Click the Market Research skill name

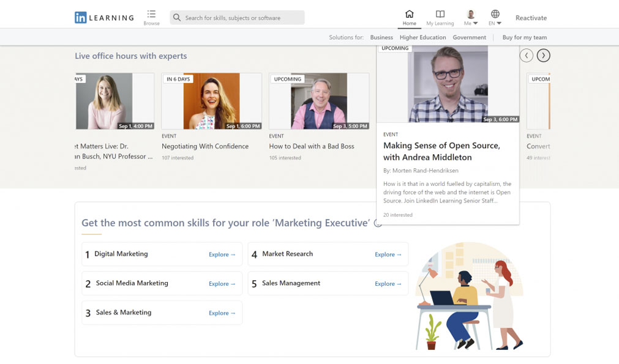[x=287, y=254]
